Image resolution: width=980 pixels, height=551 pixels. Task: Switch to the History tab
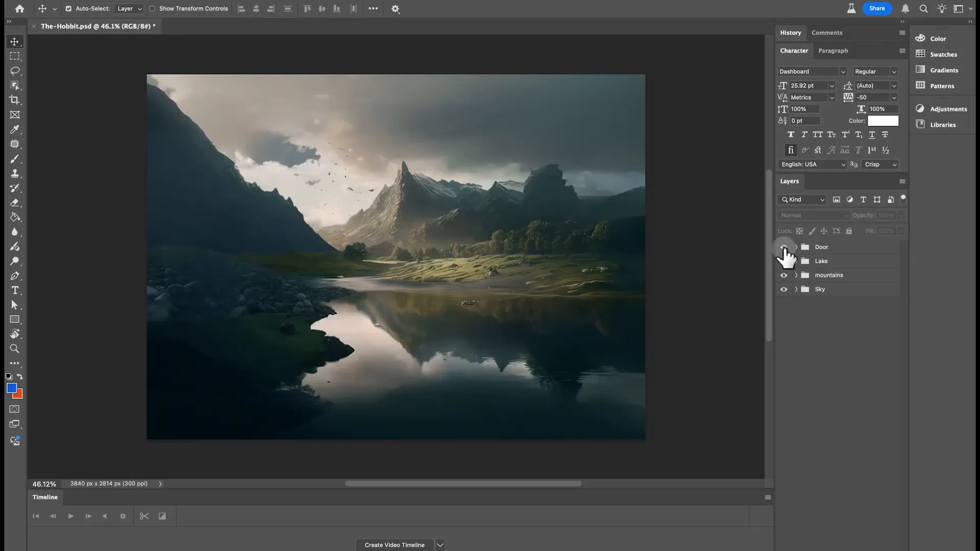pyautogui.click(x=791, y=33)
